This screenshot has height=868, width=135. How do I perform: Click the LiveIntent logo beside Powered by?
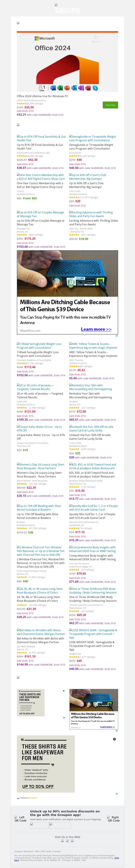tap(33, 798)
